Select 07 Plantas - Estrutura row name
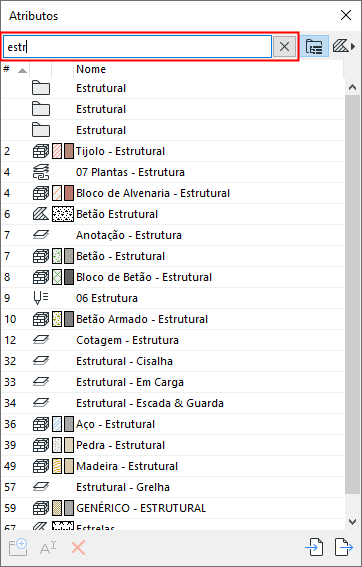 coord(130,172)
